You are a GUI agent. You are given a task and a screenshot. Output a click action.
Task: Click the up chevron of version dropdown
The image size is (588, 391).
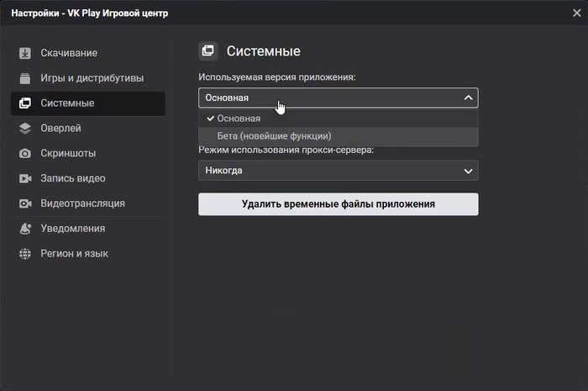tap(468, 98)
